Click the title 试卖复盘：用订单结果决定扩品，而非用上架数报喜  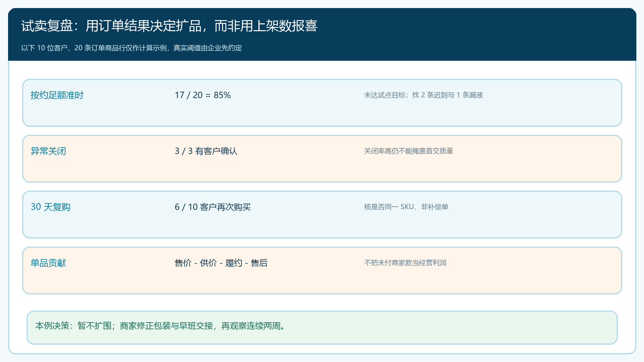coord(169,26)
